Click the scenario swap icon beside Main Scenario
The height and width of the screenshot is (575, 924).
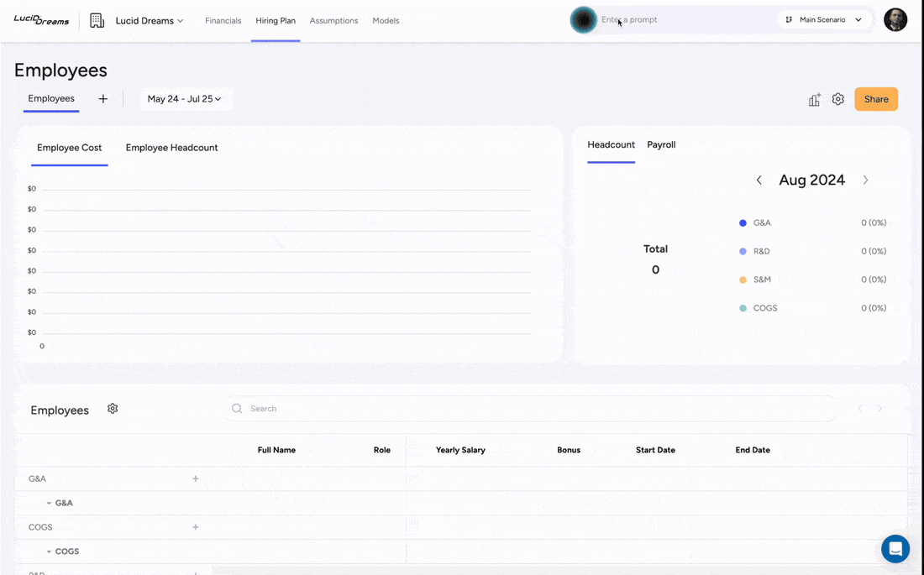point(788,19)
